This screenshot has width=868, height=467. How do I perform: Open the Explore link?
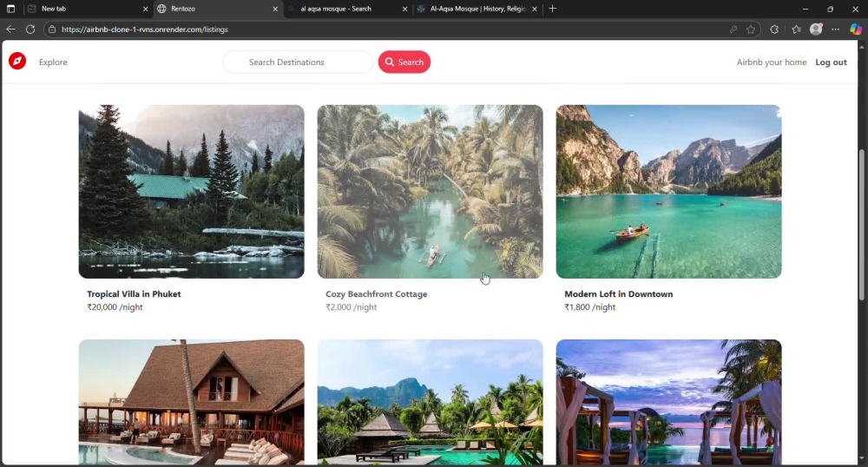[53, 62]
